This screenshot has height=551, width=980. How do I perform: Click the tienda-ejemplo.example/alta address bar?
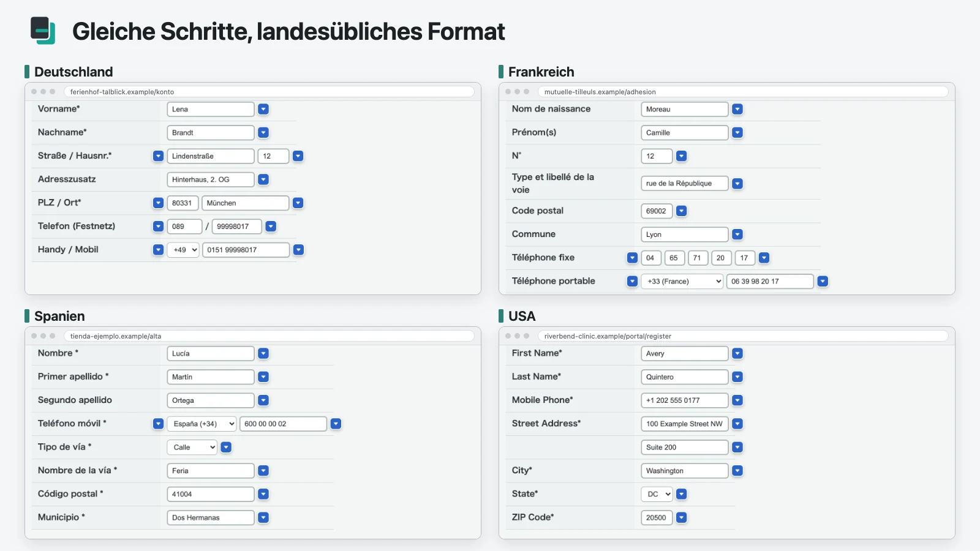(x=269, y=336)
